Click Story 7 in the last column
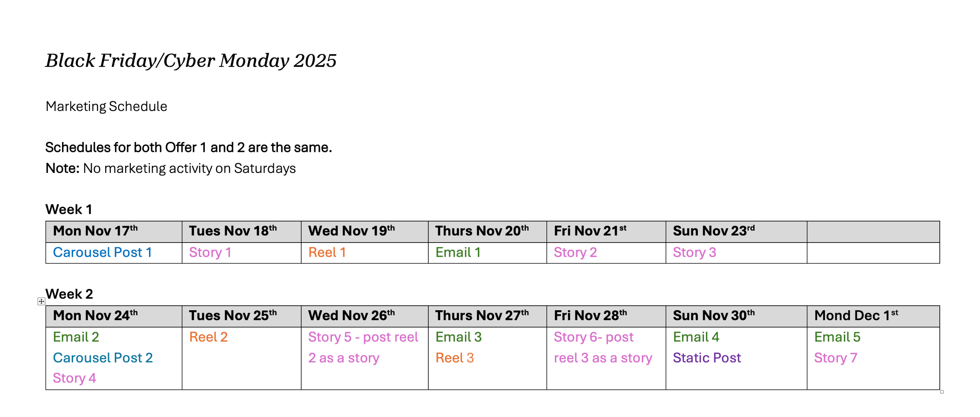 [835, 358]
